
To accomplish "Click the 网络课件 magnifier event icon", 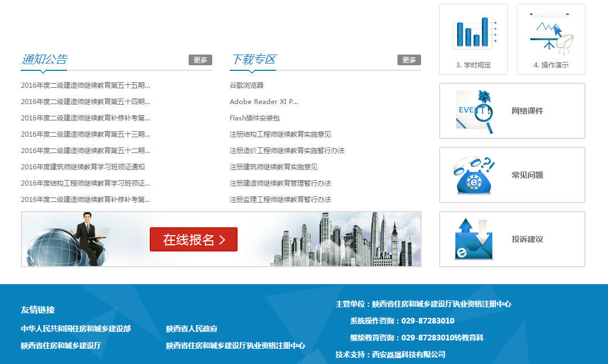I will click(x=475, y=111).
